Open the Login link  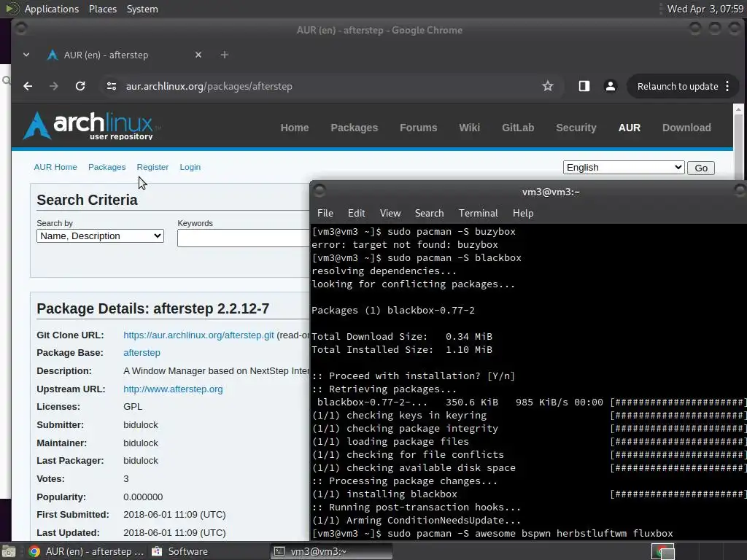pyautogui.click(x=190, y=167)
